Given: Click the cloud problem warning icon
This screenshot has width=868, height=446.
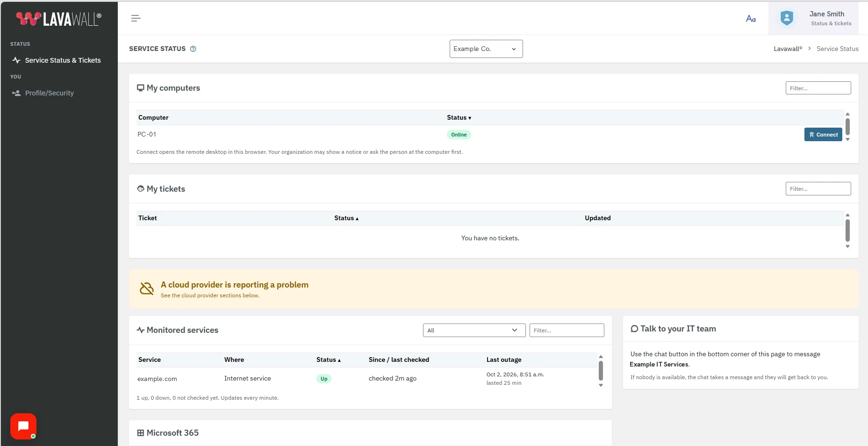Looking at the screenshot, I should click(147, 288).
